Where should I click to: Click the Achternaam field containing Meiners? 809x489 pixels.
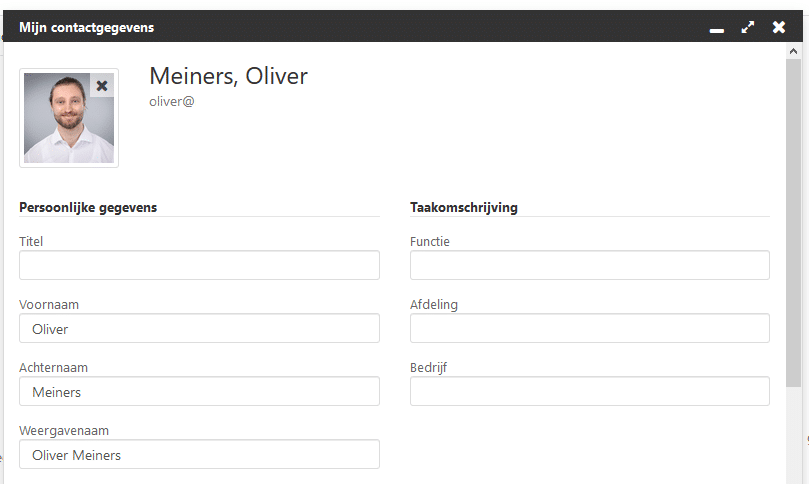(x=199, y=391)
